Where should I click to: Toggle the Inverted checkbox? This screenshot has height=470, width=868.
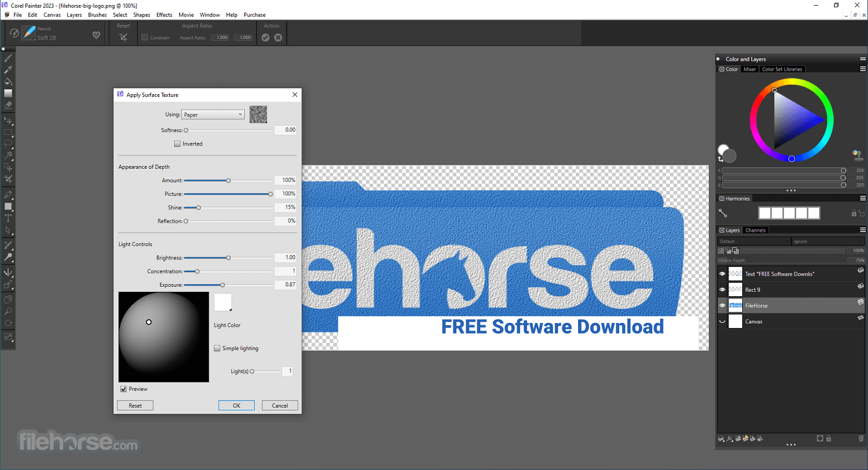click(x=177, y=144)
